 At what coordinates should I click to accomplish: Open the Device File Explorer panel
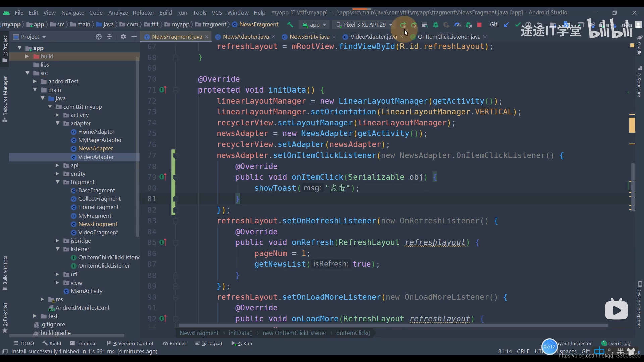639,305
